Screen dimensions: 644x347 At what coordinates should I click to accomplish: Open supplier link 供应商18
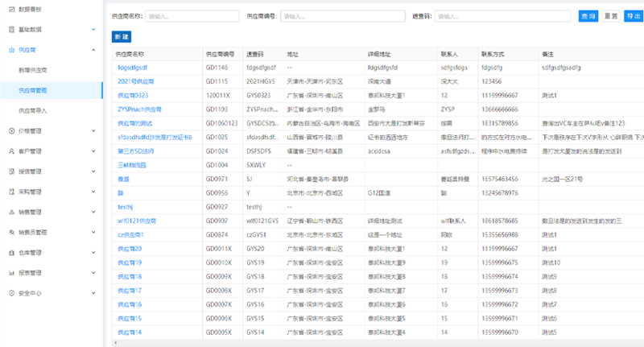[130, 277]
